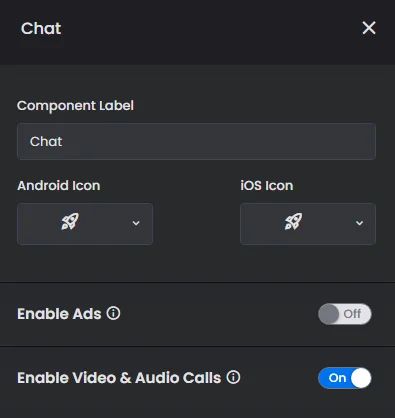Close the Chat settings panel
The height and width of the screenshot is (418, 395).
coord(369,28)
